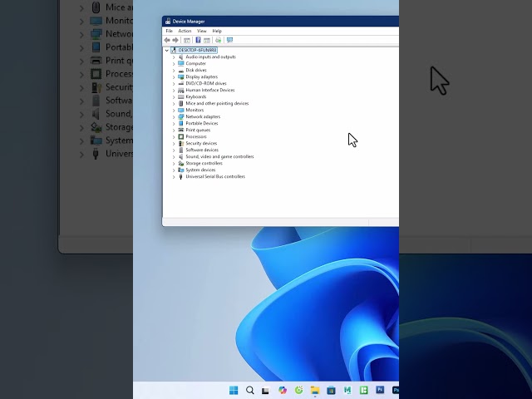The height and width of the screenshot is (399, 532).
Task: Open the Windows Start menu
Action: [234, 390]
